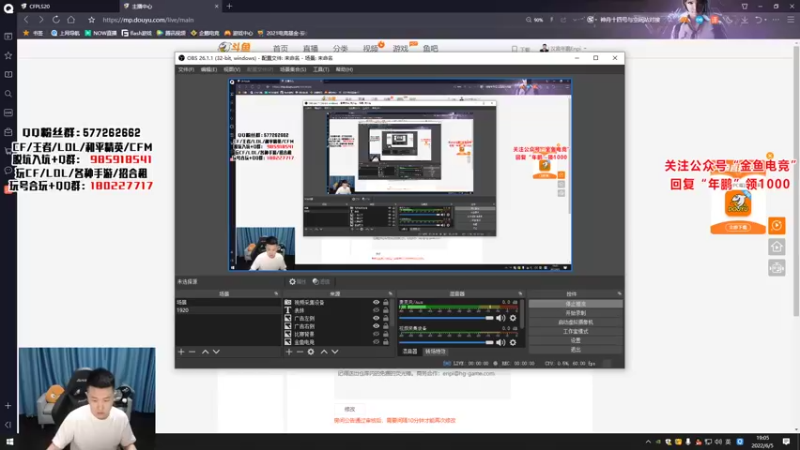Pop out the Controls dock panel
The width and height of the screenshot is (800, 450).
[619, 294]
